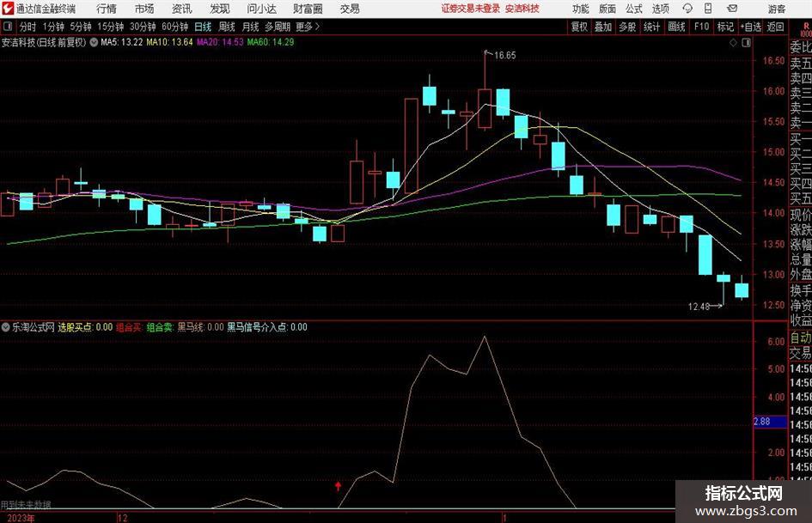Click 证券交易未登录 login link
The height and width of the screenshot is (523, 812).
[471, 9]
